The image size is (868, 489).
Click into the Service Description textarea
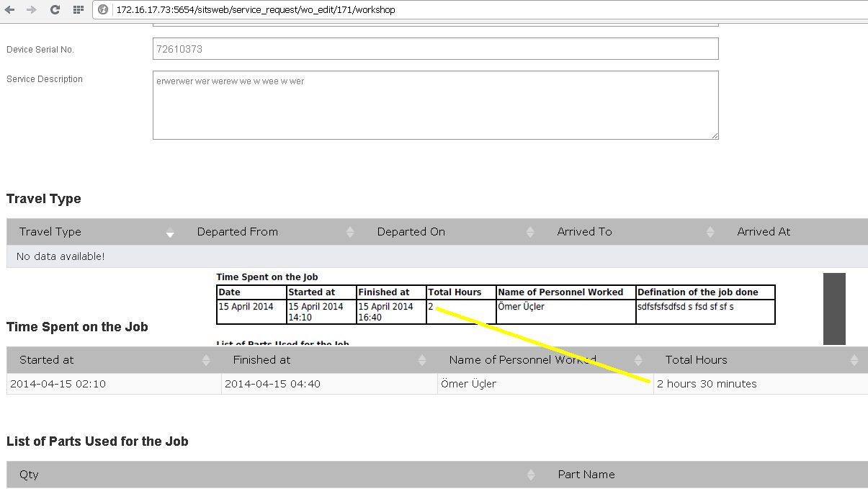tap(435, 104)
